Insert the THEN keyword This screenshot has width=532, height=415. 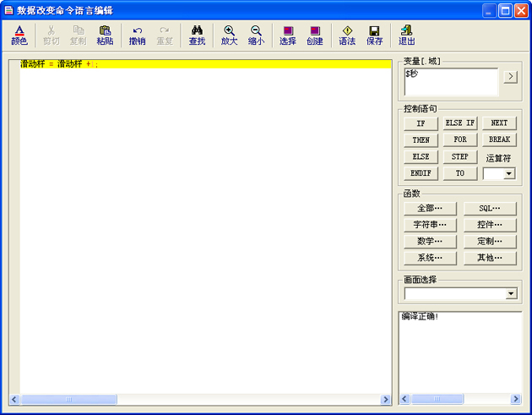click(421, 140)
